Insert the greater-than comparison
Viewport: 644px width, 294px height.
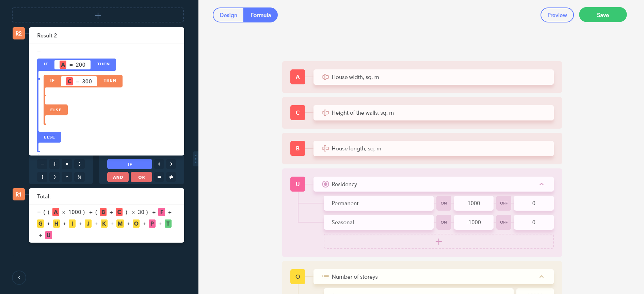coord(171,164)
